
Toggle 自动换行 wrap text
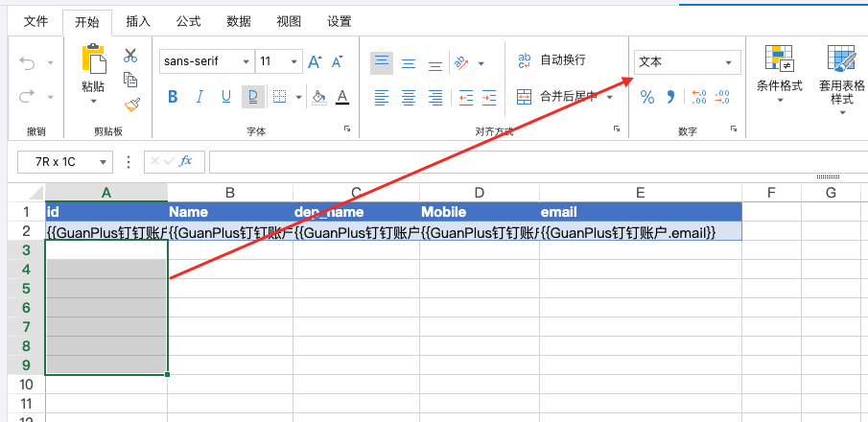point(551,59)
